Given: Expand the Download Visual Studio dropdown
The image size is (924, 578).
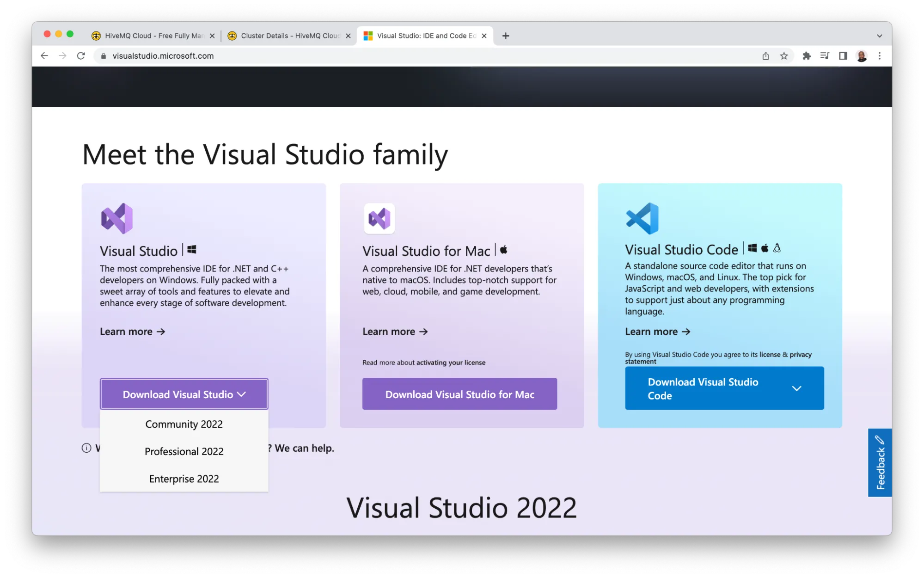Looking at the screenshot, I should pyautogui.click(x=184, y=394).
